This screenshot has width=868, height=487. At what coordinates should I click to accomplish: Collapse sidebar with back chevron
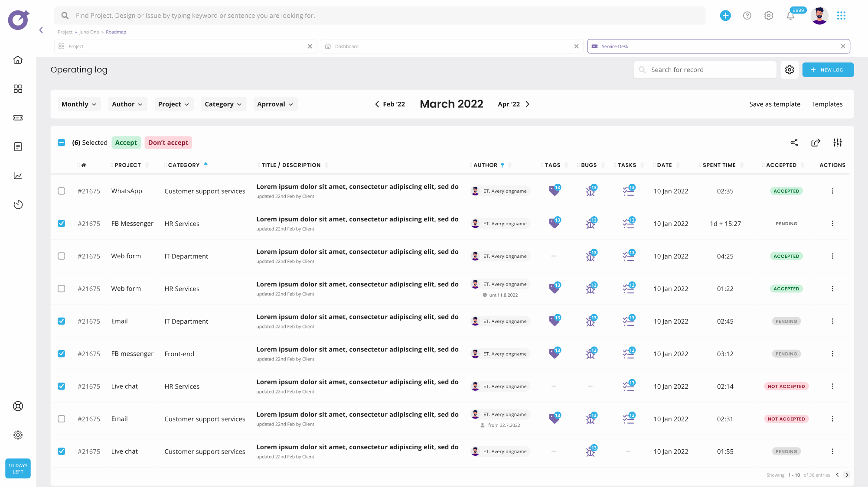pyautogui.click(x=41, y=30)
